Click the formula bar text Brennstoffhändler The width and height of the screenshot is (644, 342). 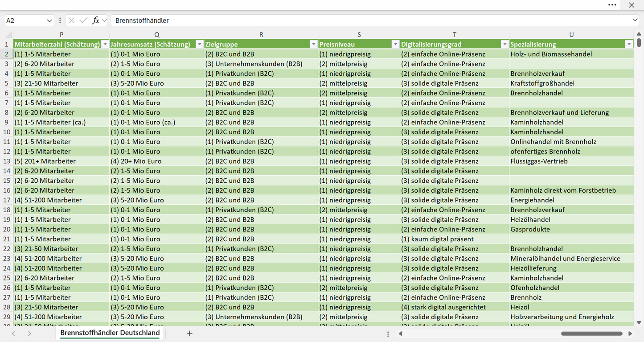click(x=142, y=21)
